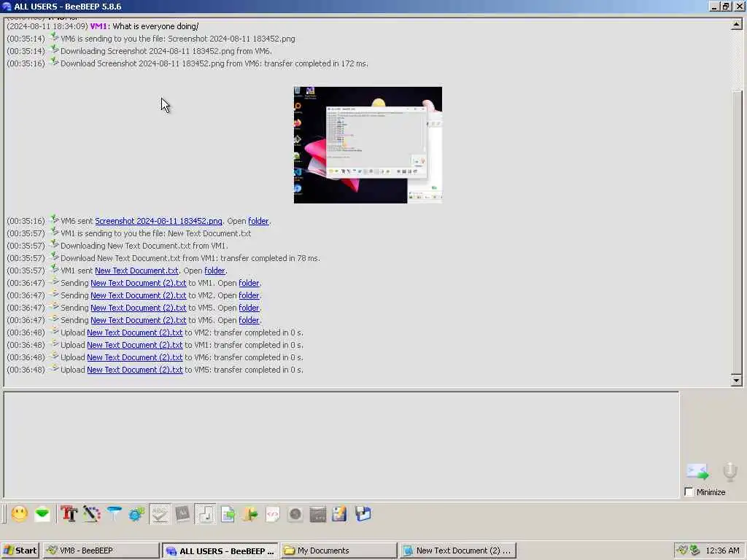
Task: Click the green network tray icon
Action: pyautogui.click(x=694, y=551)
